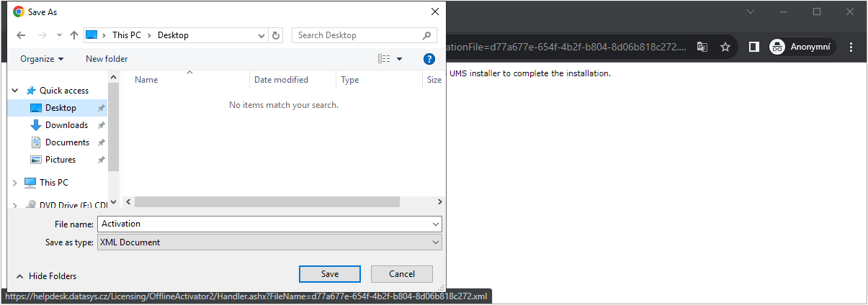
Task: Go up one folder level
Action: point(74,35)
